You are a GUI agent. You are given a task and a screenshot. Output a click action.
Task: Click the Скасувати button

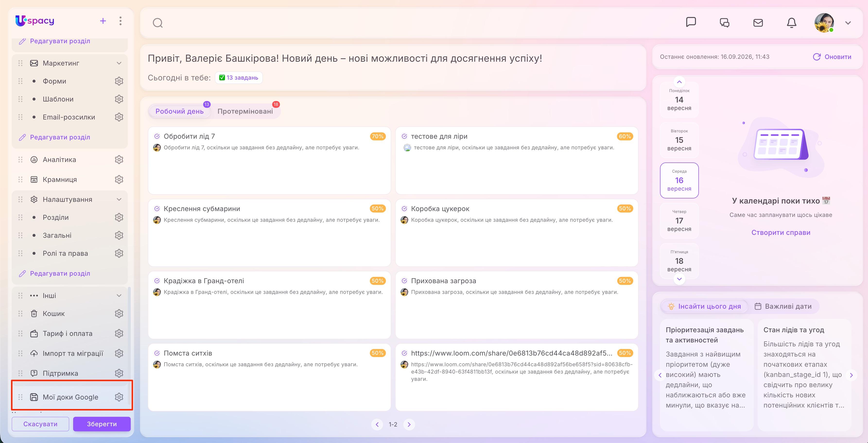[x=40, y=424]
